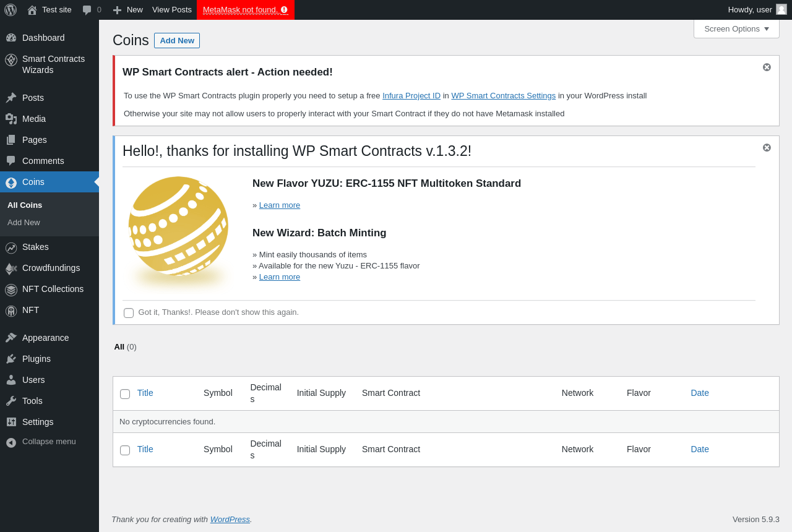Image resolution: width=792 pixels, height=532 pixels.
Task: Click the plus icon next to New
Action: pyautogui.click(x=117, y=10)
